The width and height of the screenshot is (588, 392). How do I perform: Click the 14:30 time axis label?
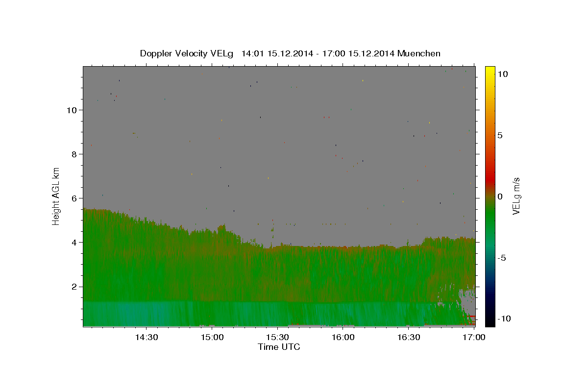coord(146,337)
